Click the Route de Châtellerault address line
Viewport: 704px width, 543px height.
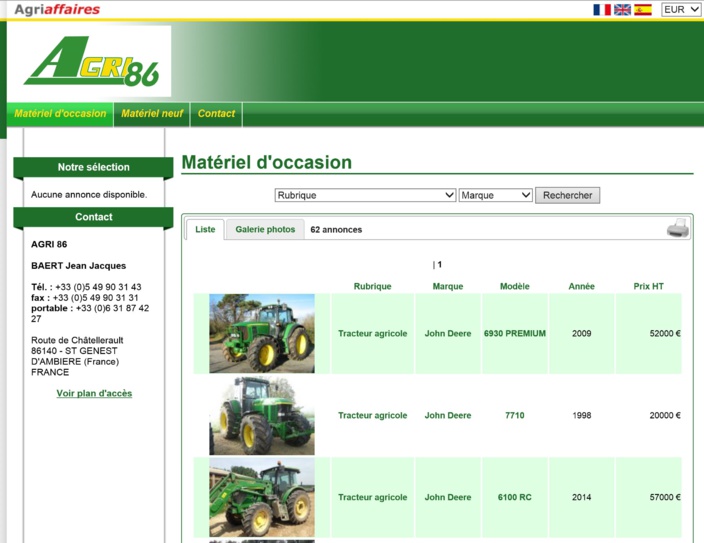(77, 340)
